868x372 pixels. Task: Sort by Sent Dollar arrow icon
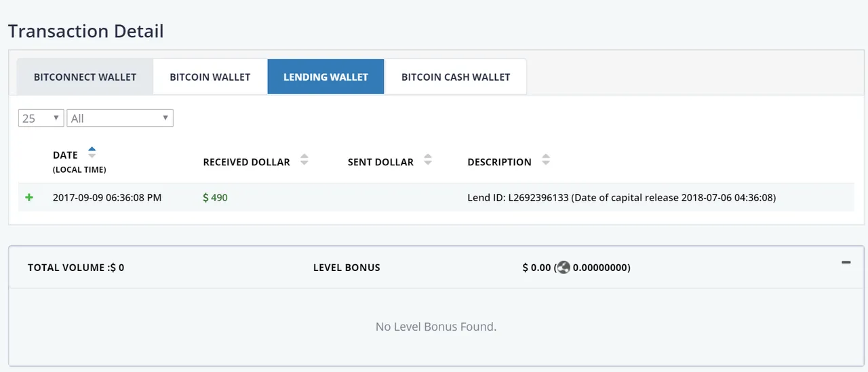pyautogui.click(x=428, y=160)
